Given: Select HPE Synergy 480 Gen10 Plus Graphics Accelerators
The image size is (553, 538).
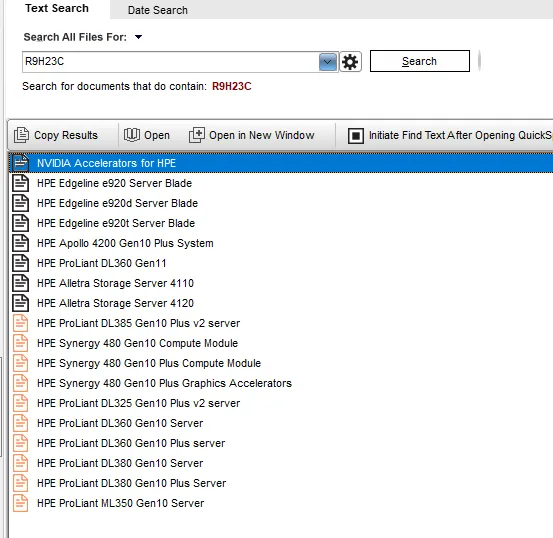Looking at the screenshot, I should pyautogui.click(x=164, y=383).
